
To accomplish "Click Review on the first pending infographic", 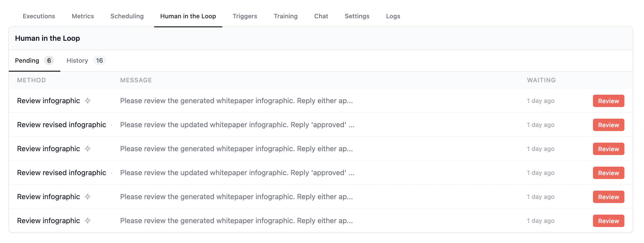I will (x=608, y=101).
